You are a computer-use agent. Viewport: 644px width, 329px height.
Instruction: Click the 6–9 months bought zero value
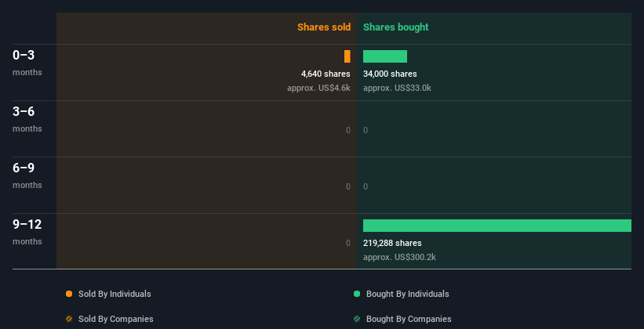point(366,186)
